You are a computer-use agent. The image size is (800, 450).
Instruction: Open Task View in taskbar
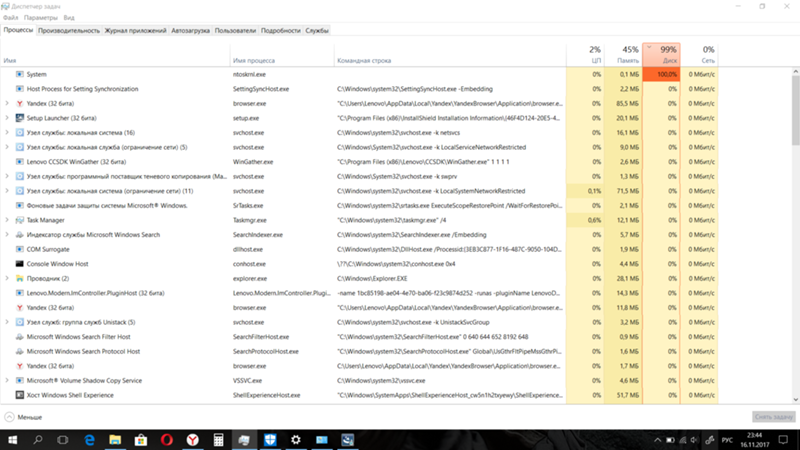tap(63, 440)
